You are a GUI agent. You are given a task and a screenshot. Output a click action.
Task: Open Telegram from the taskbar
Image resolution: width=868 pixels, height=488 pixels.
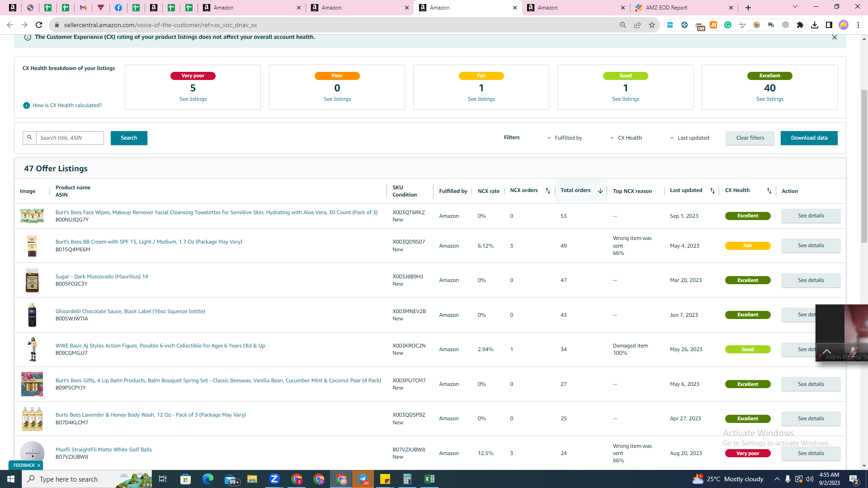[x=363, y=479]
